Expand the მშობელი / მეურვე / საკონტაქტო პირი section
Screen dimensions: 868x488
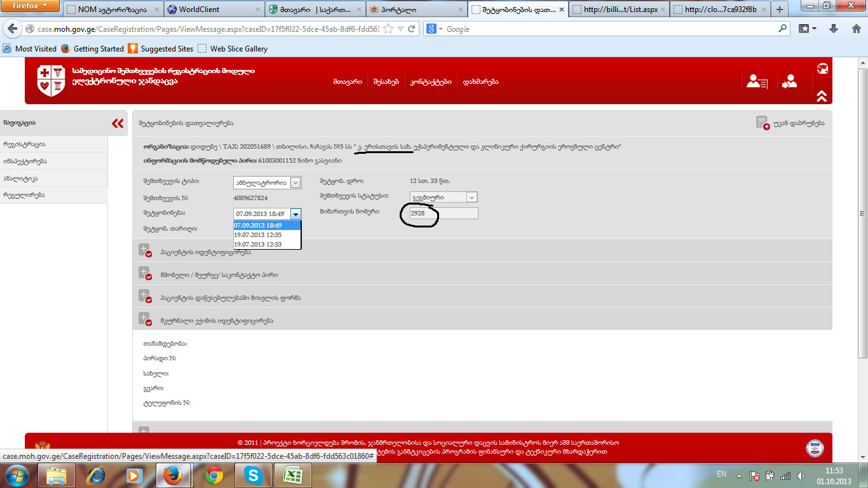pyautogui.click(x=145, y=274)
